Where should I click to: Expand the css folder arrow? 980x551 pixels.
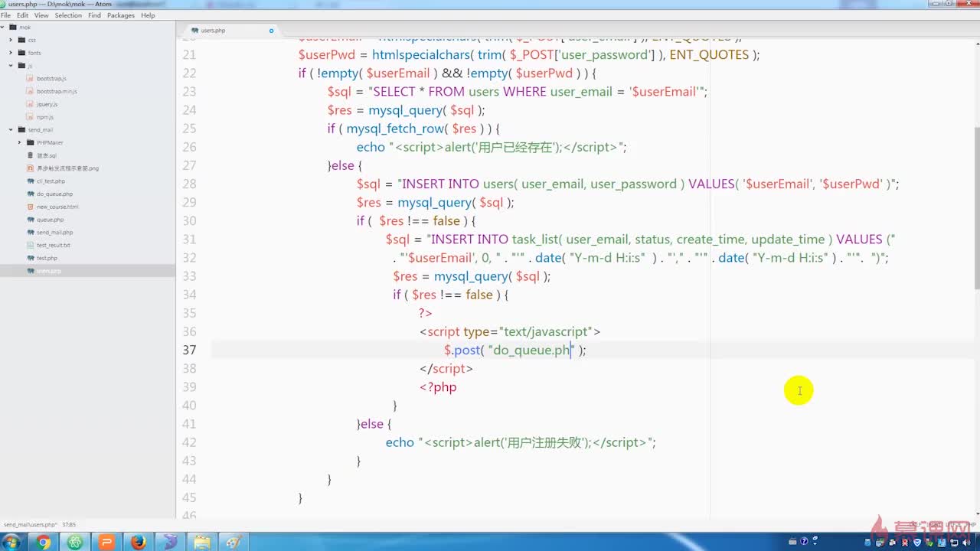[11, 40]
